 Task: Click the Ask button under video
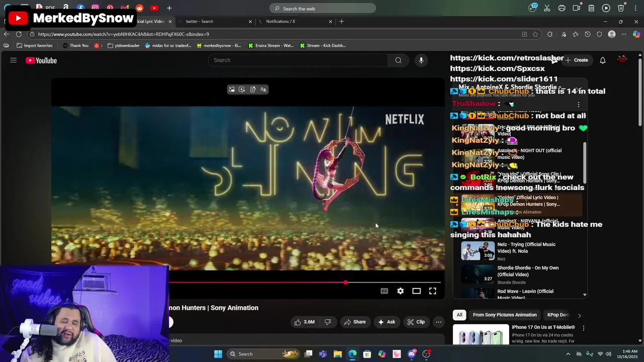pos(386,322)
